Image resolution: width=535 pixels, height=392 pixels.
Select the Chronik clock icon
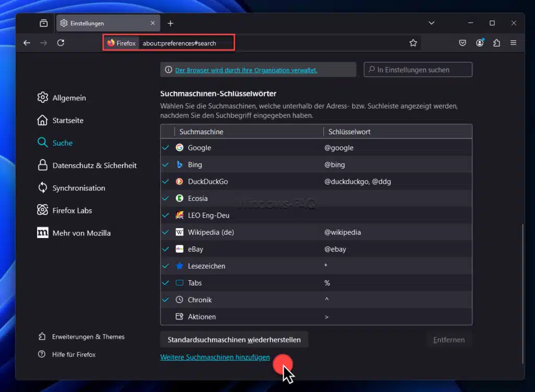point(180,300)
